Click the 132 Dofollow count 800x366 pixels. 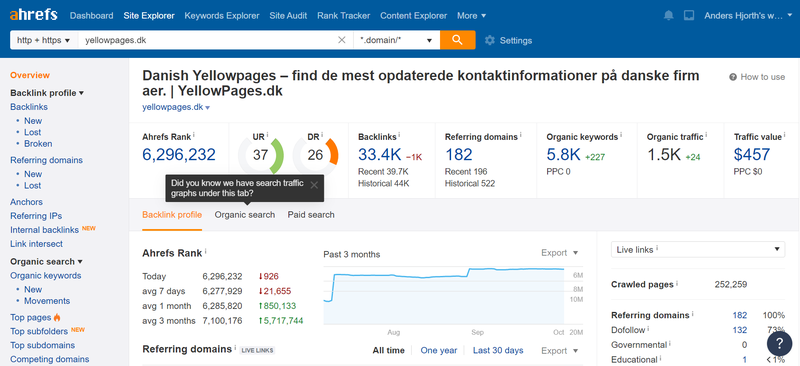pos(739,330)
